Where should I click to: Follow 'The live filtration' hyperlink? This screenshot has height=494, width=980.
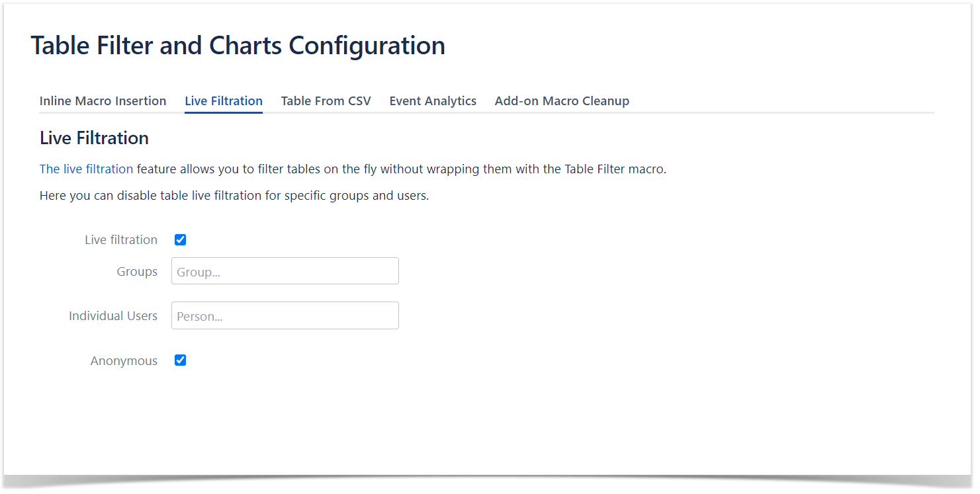click(x=86, y=169)
